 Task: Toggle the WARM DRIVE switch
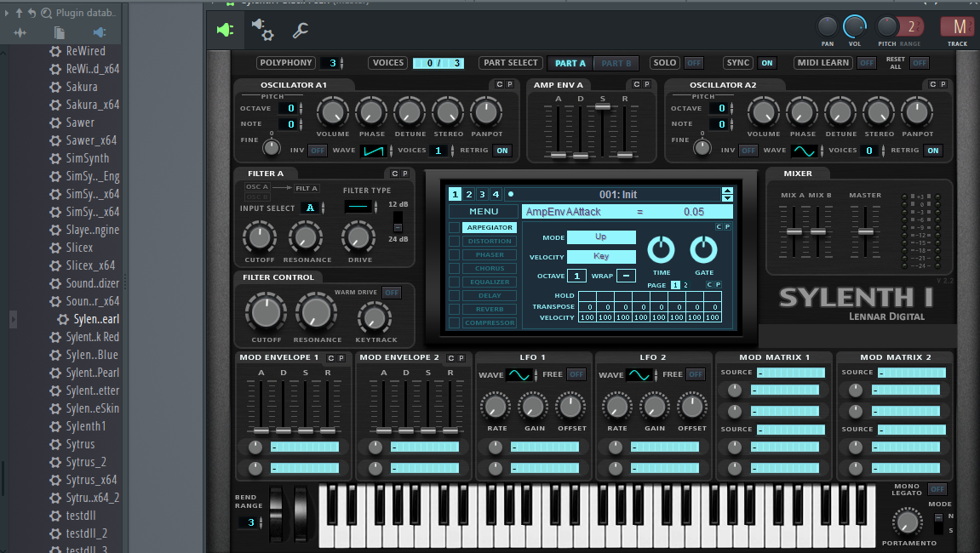coord(392,293)
